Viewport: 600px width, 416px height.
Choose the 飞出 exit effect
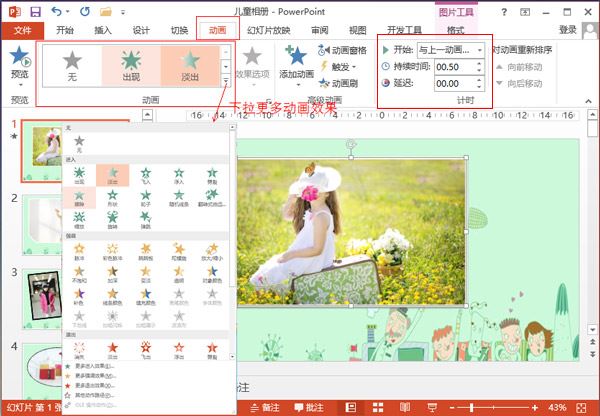point(146,351)
